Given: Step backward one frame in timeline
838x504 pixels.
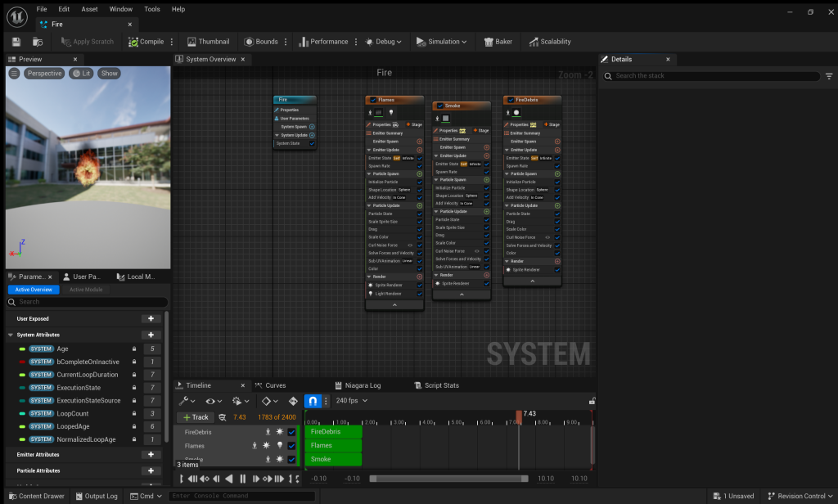Looking at the screenshot, I should coord(216,479).
